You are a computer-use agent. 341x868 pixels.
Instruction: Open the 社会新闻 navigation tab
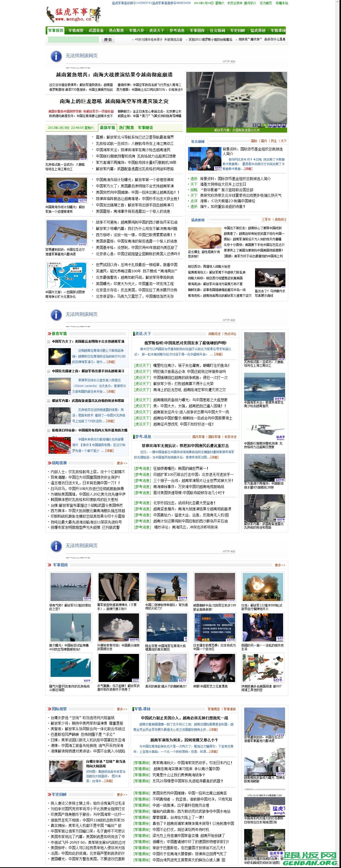[217, 30]
